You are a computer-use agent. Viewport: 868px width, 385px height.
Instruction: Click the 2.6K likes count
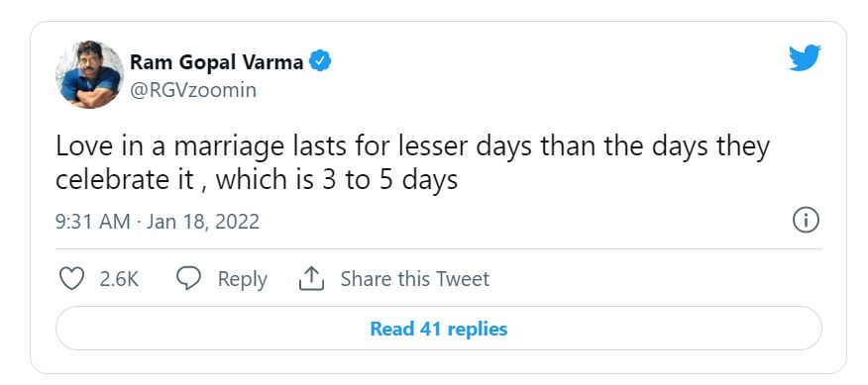[119, 279]
